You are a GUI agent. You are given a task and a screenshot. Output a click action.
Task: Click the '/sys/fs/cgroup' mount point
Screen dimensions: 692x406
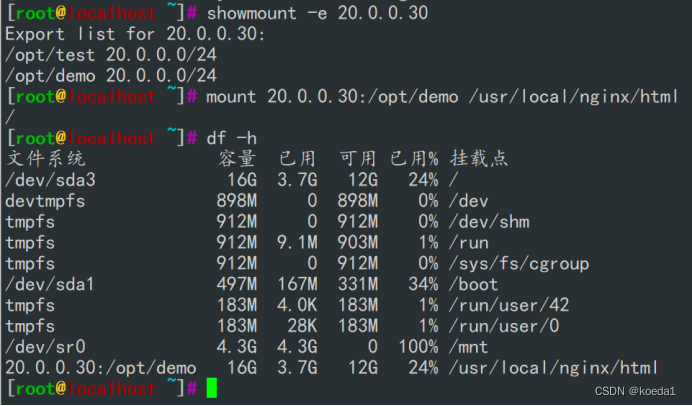pos(519,263)
